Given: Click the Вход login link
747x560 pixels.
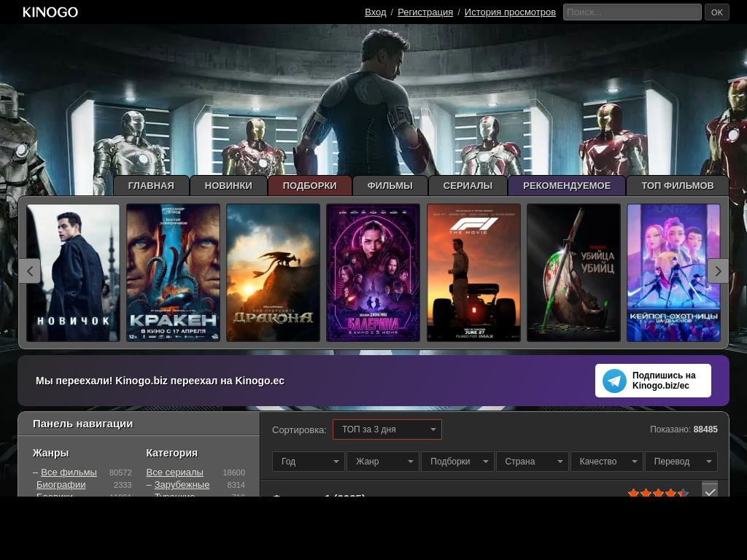Looking at the screenshot, I should click(x=376, y=12).
